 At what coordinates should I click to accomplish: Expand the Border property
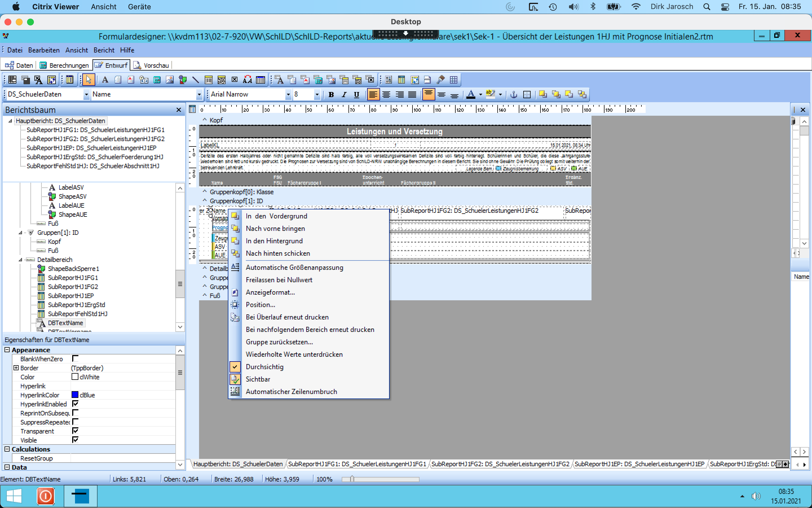click(x=16, y=368)
